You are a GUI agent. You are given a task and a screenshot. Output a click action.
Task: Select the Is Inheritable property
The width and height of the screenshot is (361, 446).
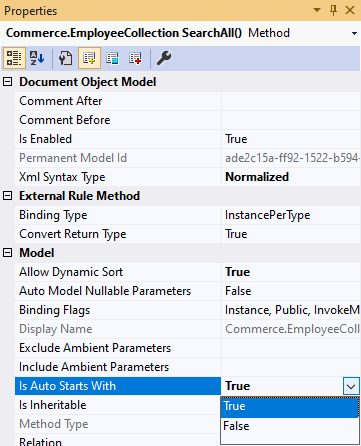tap(118, 405)
